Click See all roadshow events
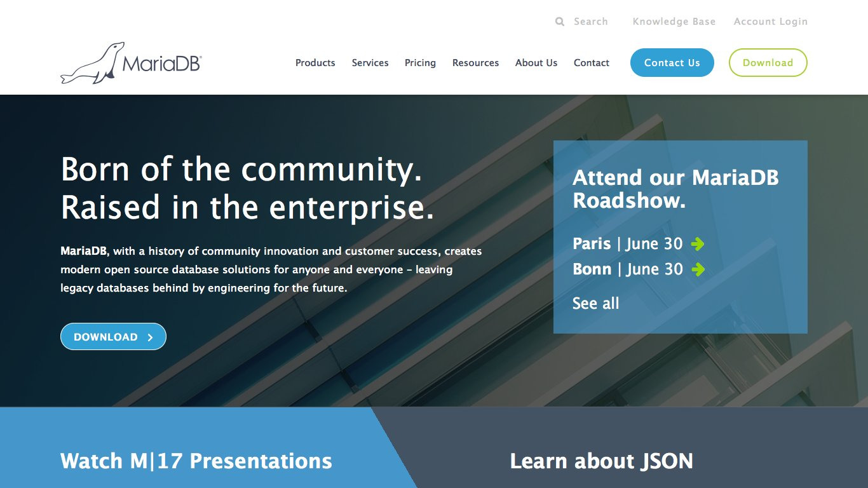The width and height of the screenshot is (868, 488). click(596, 303)
